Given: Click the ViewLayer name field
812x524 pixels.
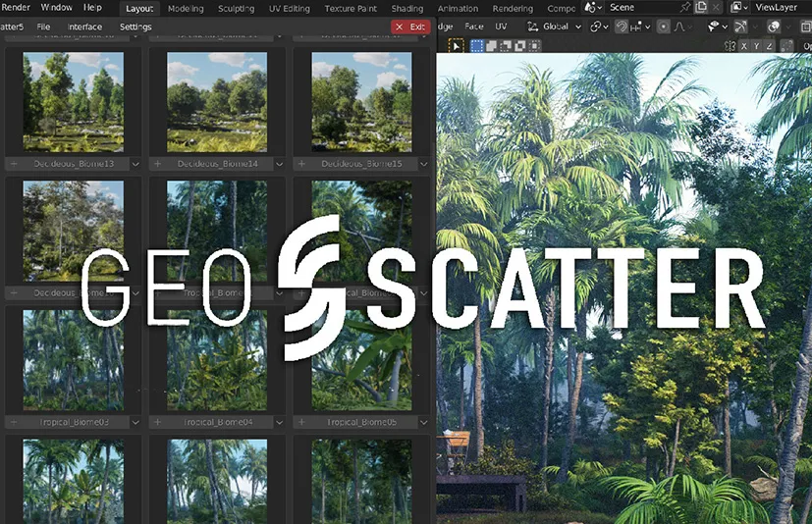Looking at the screenshot, I should click(782, 7).
